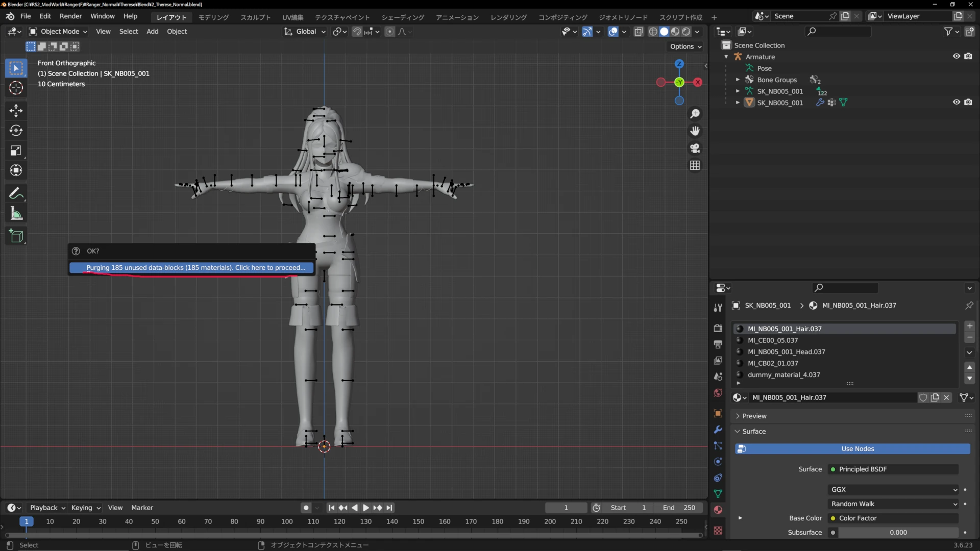Viewport: 980px width, 551px height.
Task: Open the Random Walk subsurface dropdown
Action: (893, 504)
